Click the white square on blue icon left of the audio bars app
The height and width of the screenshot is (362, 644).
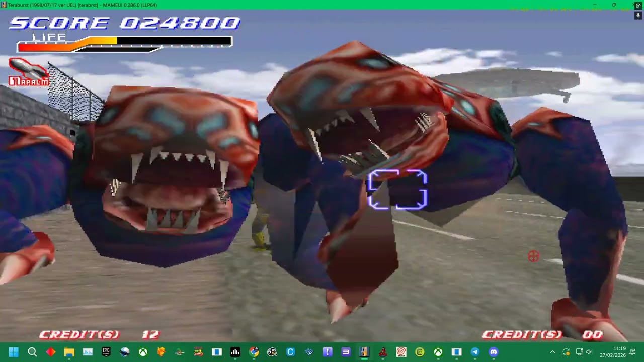[217, 352]
